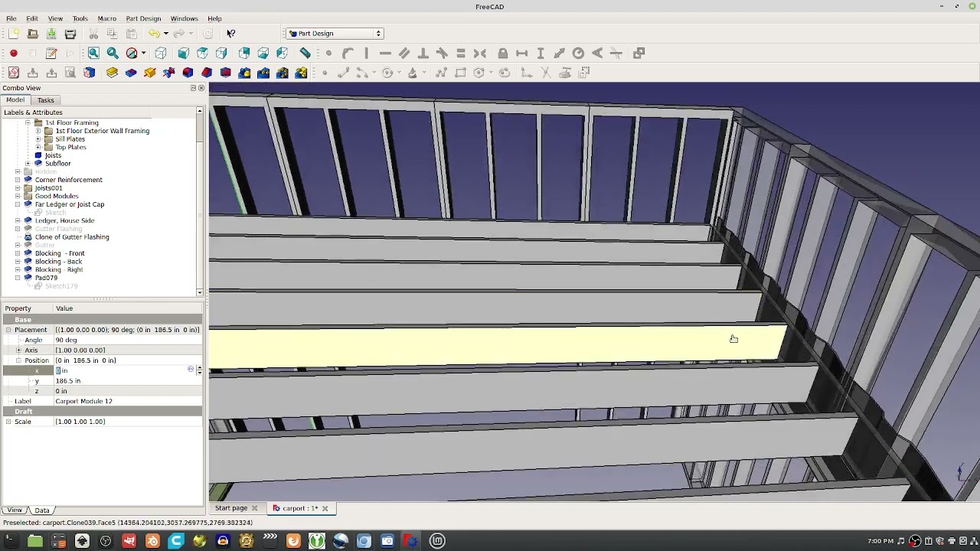This screenshot has height=551, width=980.
Task: Click the Create Sketch icon
Action: tap(14, 73)
